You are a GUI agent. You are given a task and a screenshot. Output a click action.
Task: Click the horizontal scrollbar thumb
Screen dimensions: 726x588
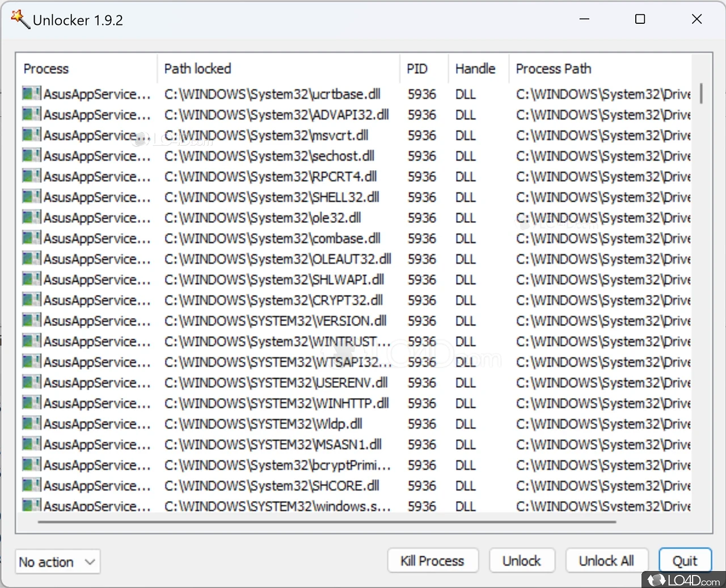point(327,522)
